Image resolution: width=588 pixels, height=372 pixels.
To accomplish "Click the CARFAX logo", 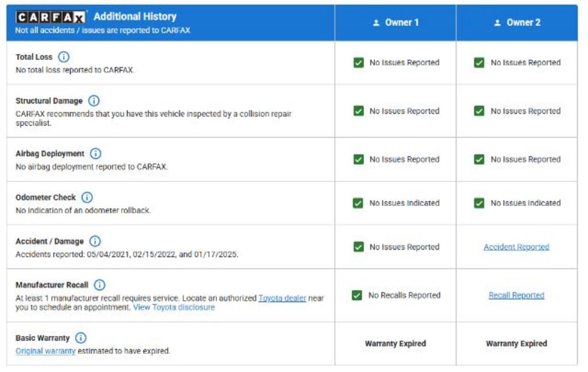I will [x=51, y=17].
